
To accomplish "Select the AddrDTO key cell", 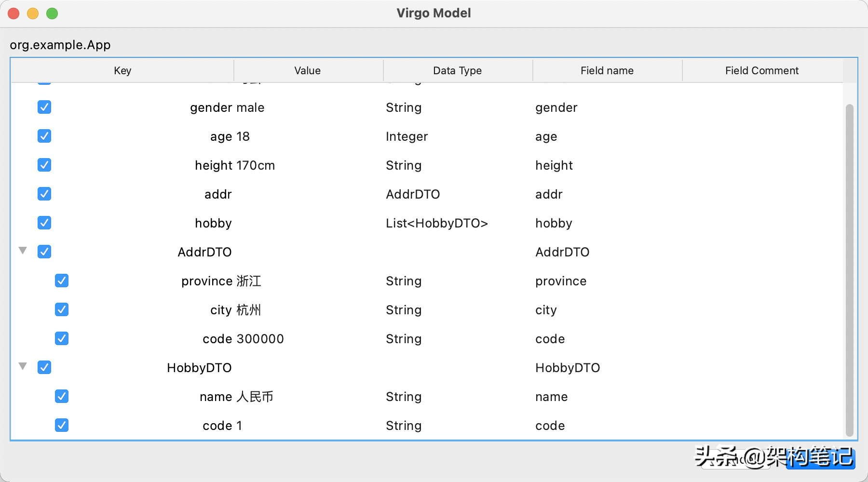I will [x=204, y=252].
